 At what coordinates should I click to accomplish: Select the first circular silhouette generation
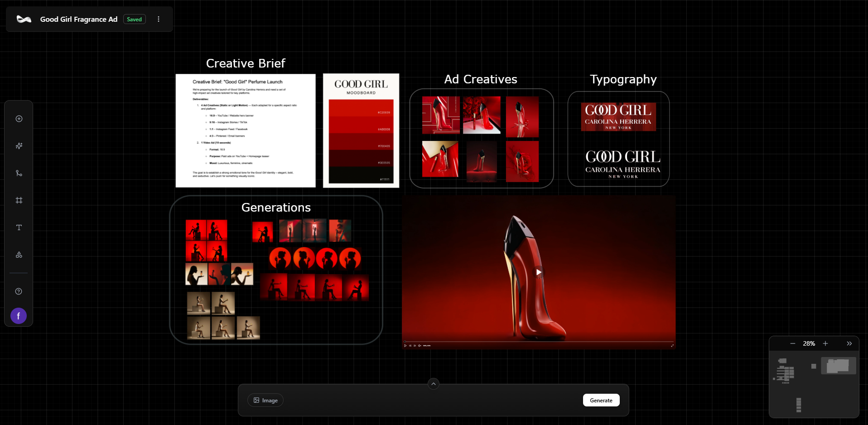point(280,259)
